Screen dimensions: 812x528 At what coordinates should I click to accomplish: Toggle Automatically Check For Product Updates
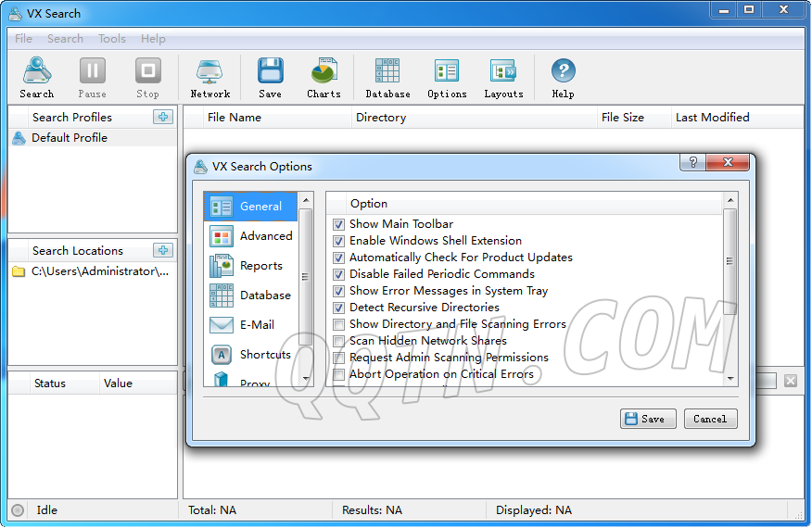(339, 258)
